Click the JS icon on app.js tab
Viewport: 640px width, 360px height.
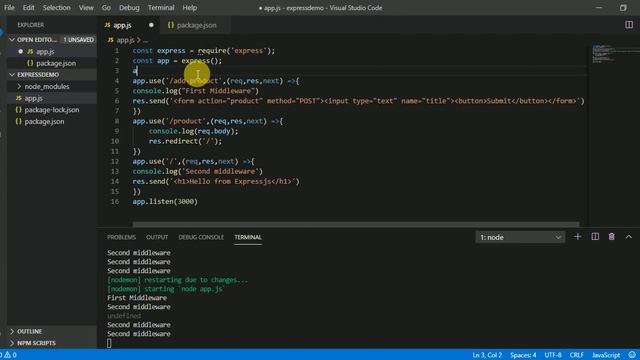[107, 25]
